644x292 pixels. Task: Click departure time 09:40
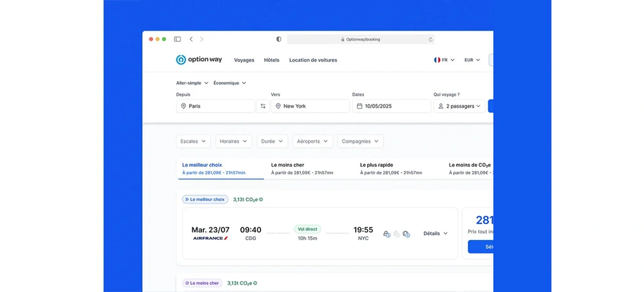[250, 230]
